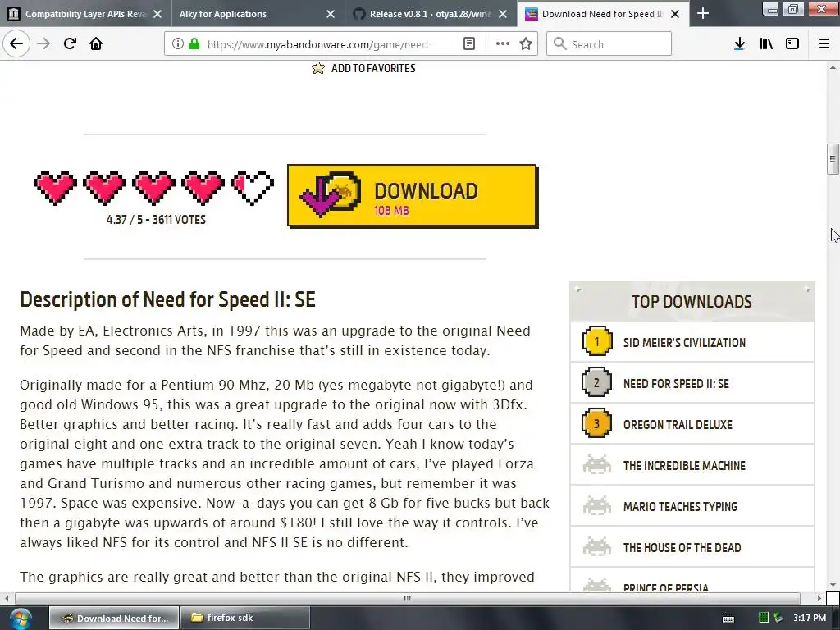Click the Add to Favorites star icon

[x=318, y=68]
